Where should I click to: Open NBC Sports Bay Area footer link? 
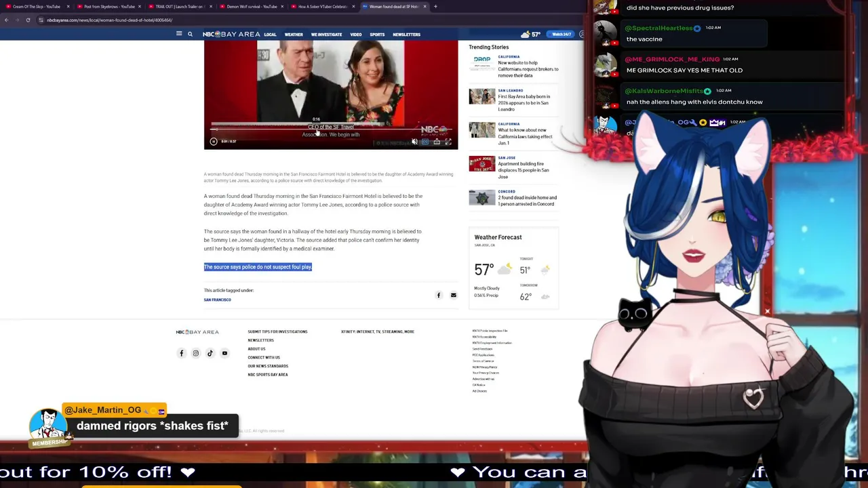268,375
